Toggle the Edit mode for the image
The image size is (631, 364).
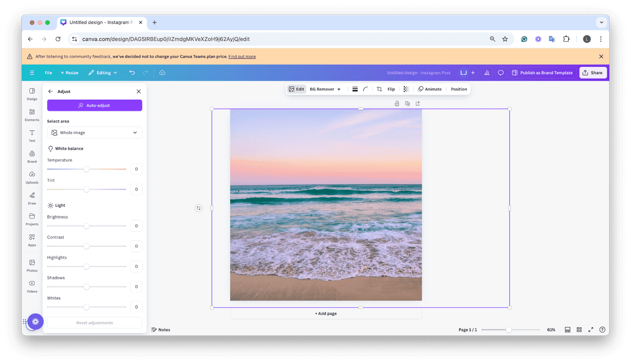pyautogui.click(x=296, y=89)
